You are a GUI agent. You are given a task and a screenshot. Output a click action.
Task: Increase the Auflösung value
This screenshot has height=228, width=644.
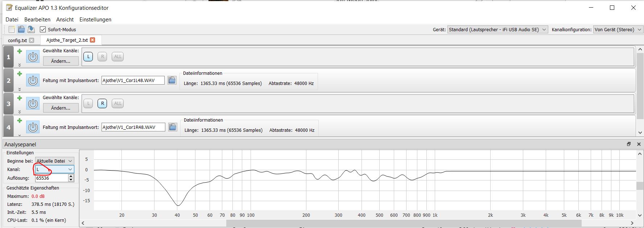(x=71, y=176)
